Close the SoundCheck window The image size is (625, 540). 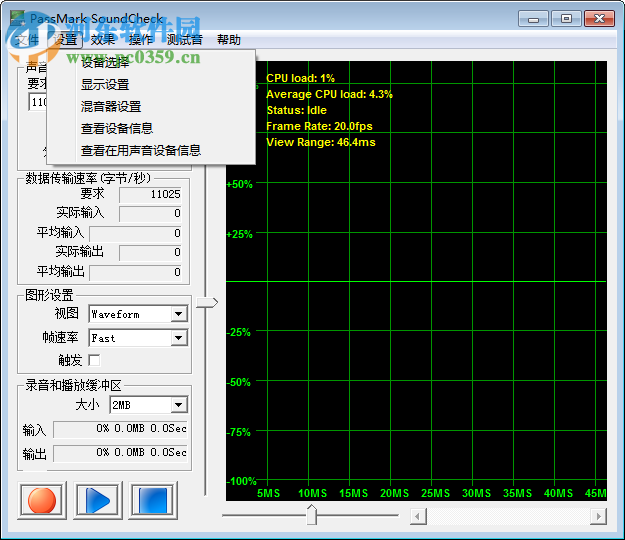click(x=599, y=19)
